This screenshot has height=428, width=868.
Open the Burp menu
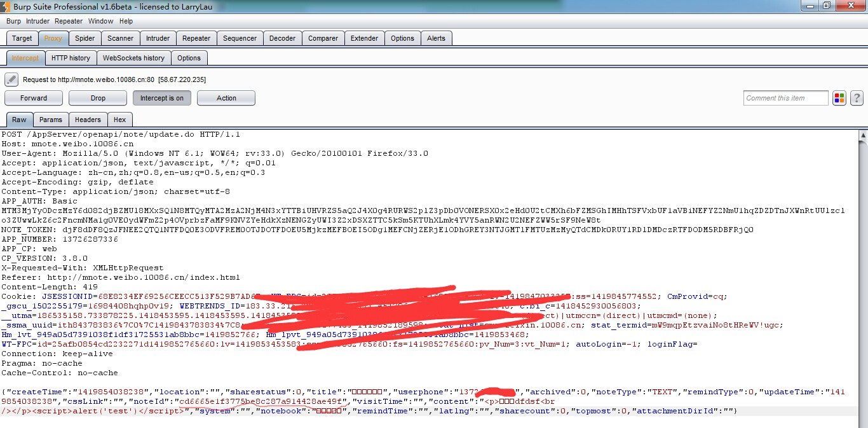tap(13, 21)
